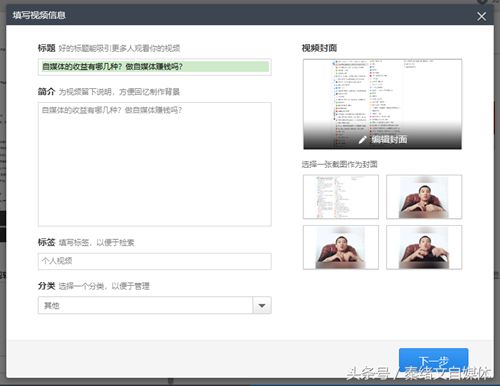Click the 下一步 next step button

click(x=433, y=361)
